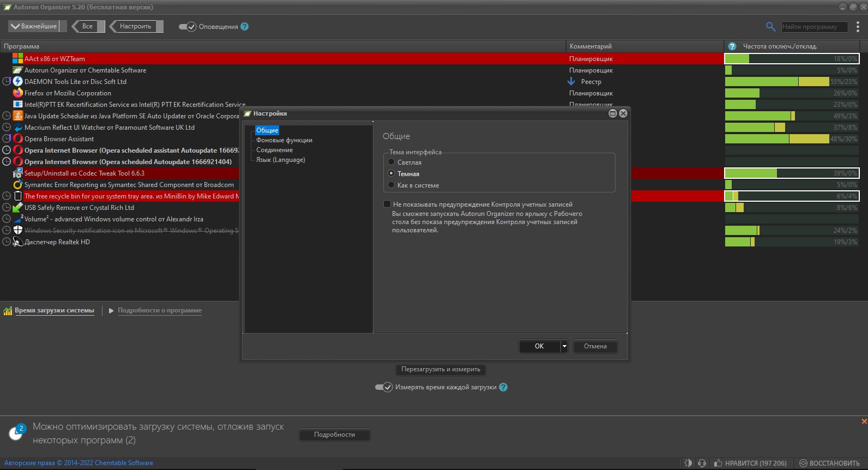The image size is (868, 470).
Task: Click the Autorun Organizer program icon in the list
Action: pyautogui.click(x=17, y=70)
